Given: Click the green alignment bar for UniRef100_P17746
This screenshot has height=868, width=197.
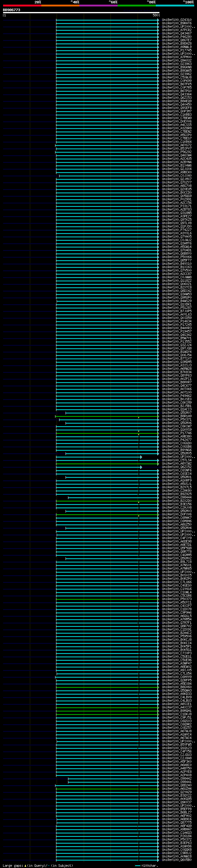Looking at the screenshot, I should pyautogui.click(x=107, y=433).
